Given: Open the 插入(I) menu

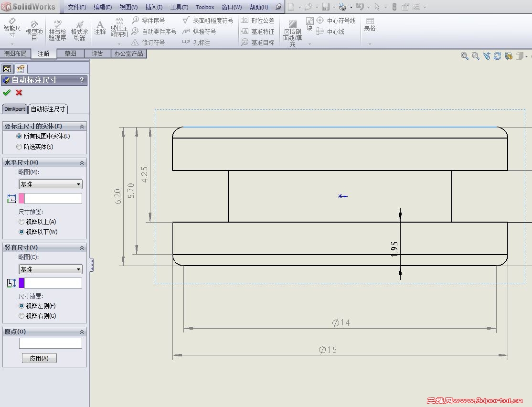Looking at the screenshot, I should pos(154,7).
